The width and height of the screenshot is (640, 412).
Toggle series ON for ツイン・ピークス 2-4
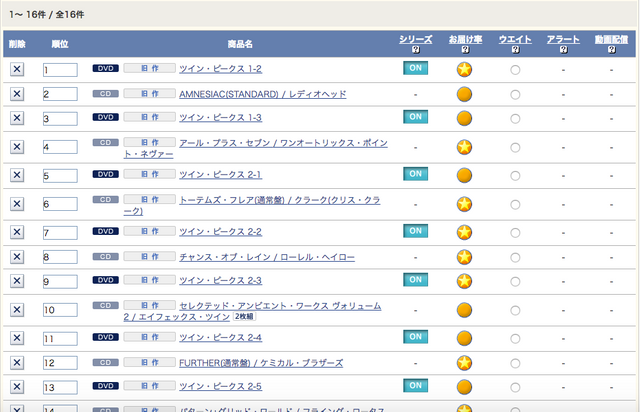(x=416, y=337)
